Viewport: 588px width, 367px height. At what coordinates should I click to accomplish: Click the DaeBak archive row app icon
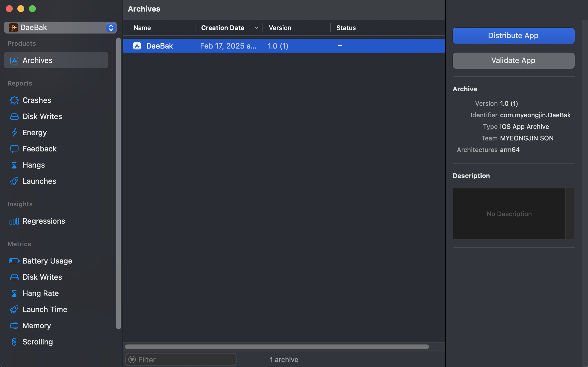coord(137,46)
